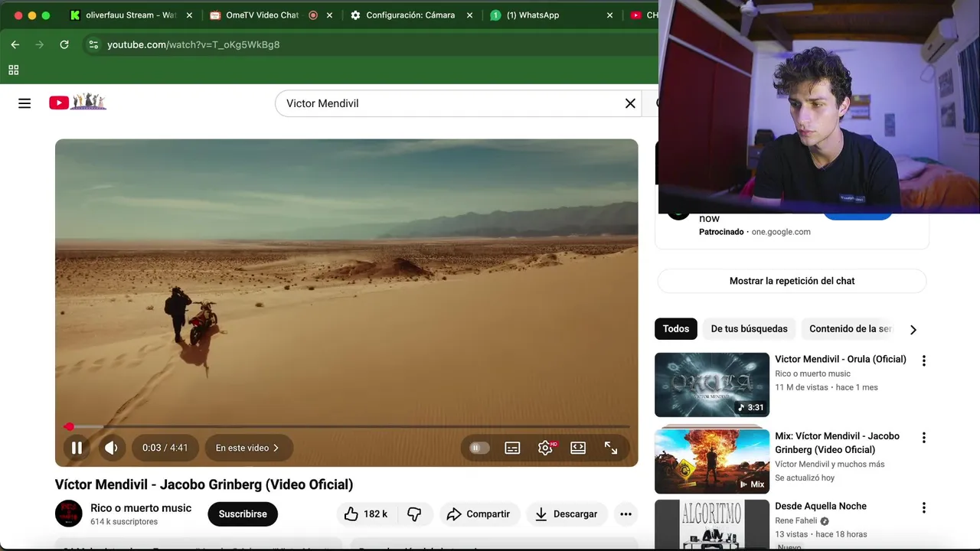Screen dimensions: 980x551
Task: Open Desde Aquella Noche title link
Action: click(x=821, y=506)
